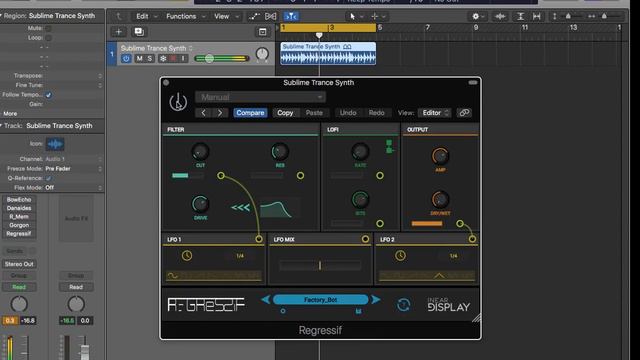Open the View Editor dropdown
Image resolution: width=640 pixels, height=360 pixels.
point(435,113)
